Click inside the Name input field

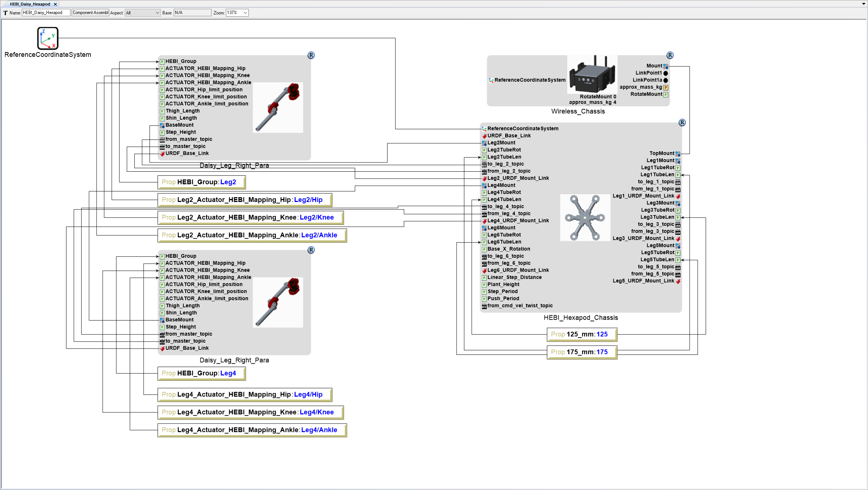coord(46,12)
